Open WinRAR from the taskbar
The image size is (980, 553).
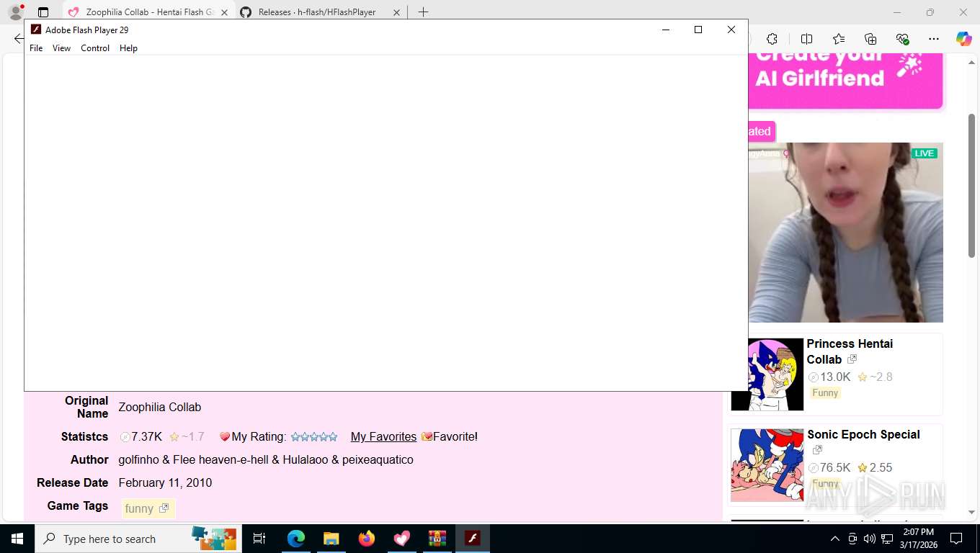pyautogui.click(x=437, y=539)
